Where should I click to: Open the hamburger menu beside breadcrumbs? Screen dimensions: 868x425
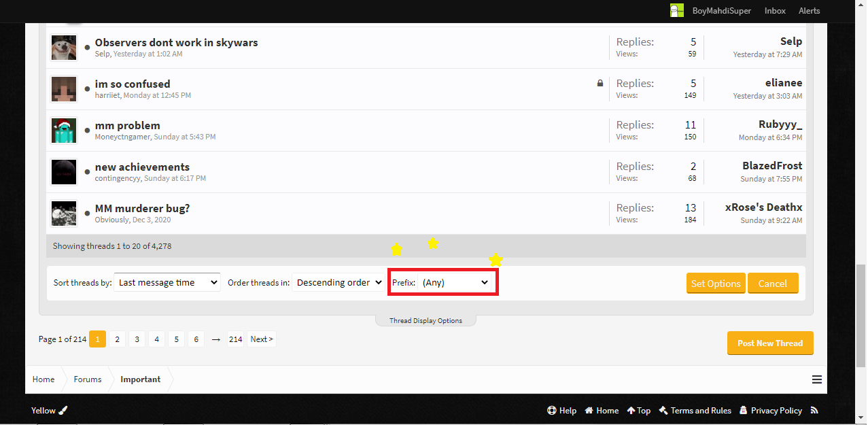tap(817, 379)
